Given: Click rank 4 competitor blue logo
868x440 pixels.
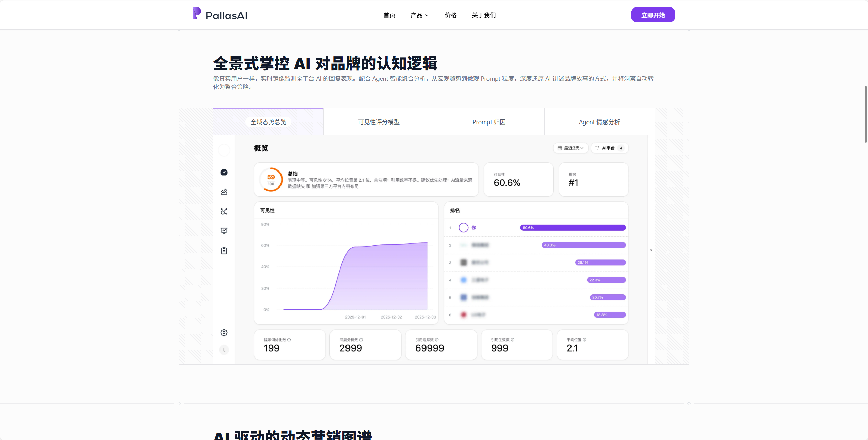Looking at the screenshot, I should click(463, 280).
